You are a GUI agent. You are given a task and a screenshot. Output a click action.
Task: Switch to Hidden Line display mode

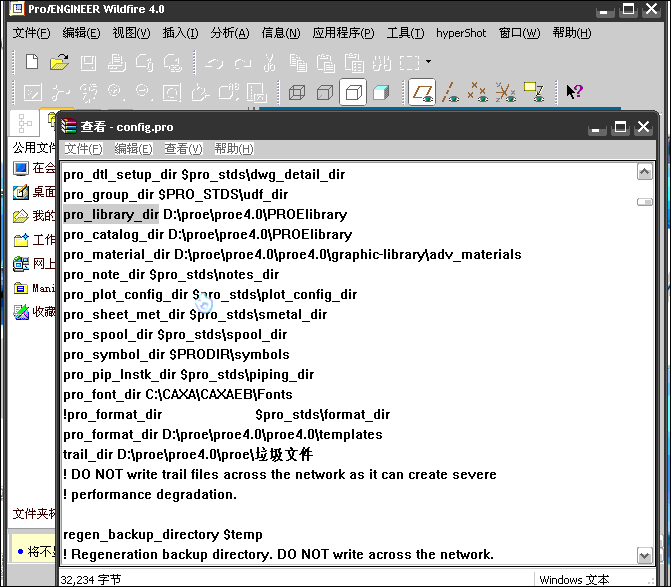(x=325, y=92)
